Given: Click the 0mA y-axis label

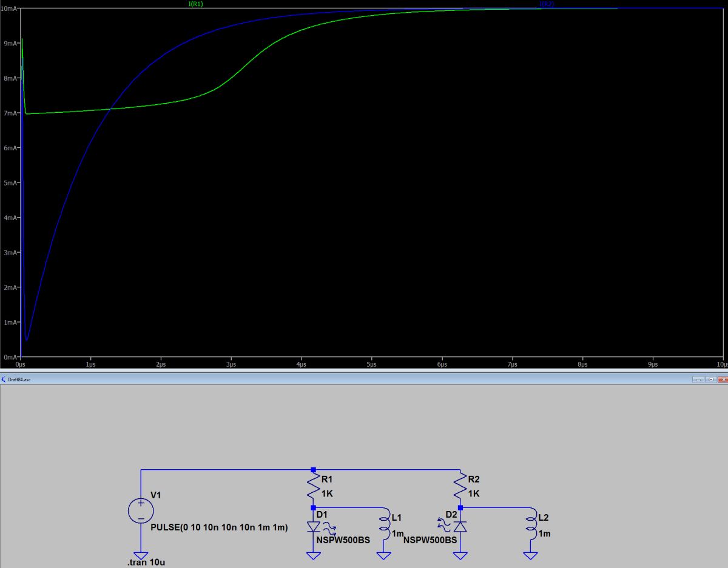Looking at the screenshot, I should pyautogui.click(x=10, y=357).
